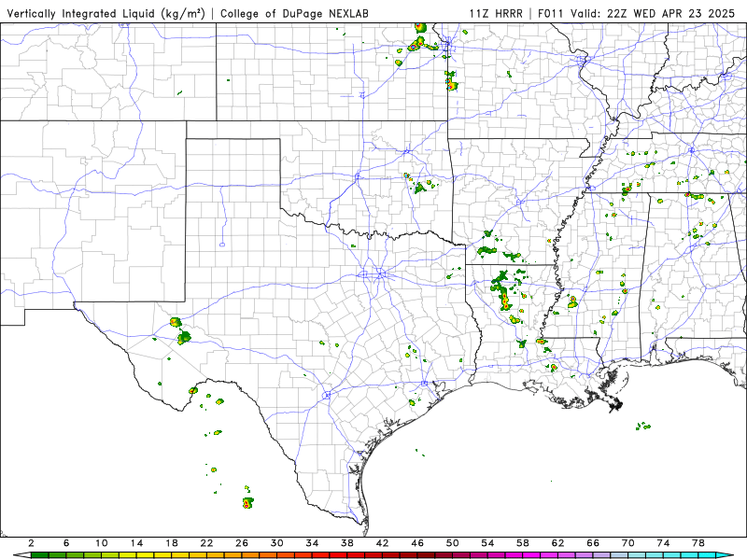The image size is (747, 560).
Task: Click the legend value "70"
Action: pyautogui.click(x=628, y=543)
